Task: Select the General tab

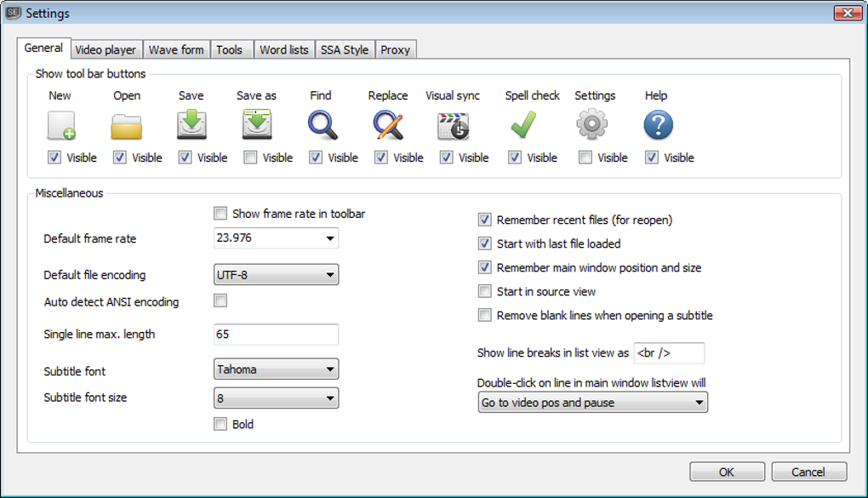Action: (x=43, y=49)
